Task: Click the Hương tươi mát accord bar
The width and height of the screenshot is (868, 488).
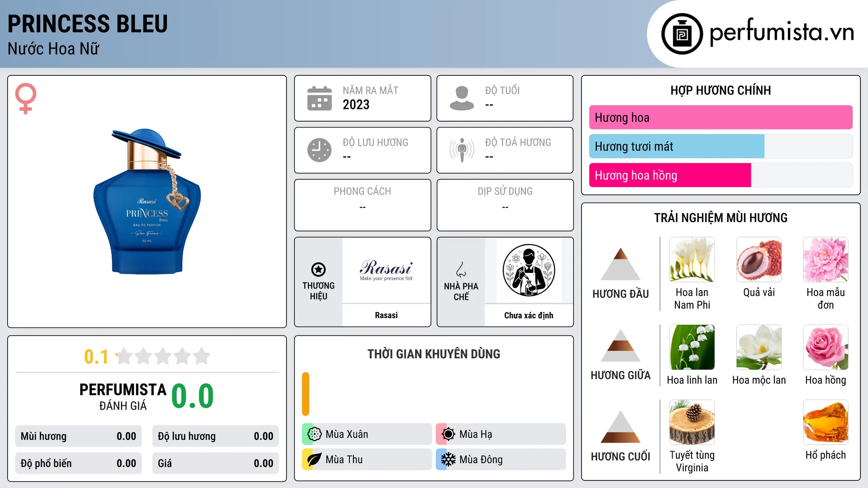Action: coord(721,146)
